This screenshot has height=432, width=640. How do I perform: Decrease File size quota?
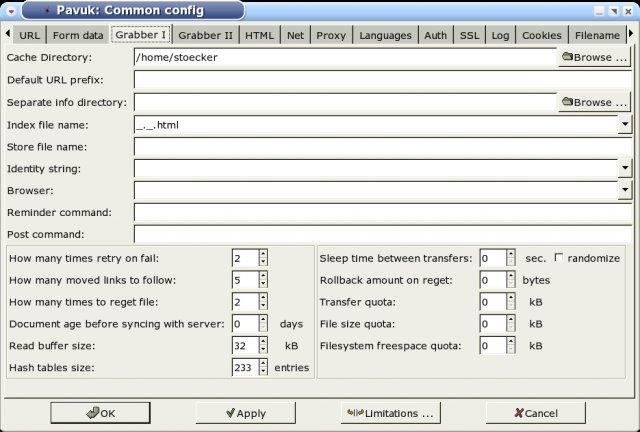click(x=511, y=329)
